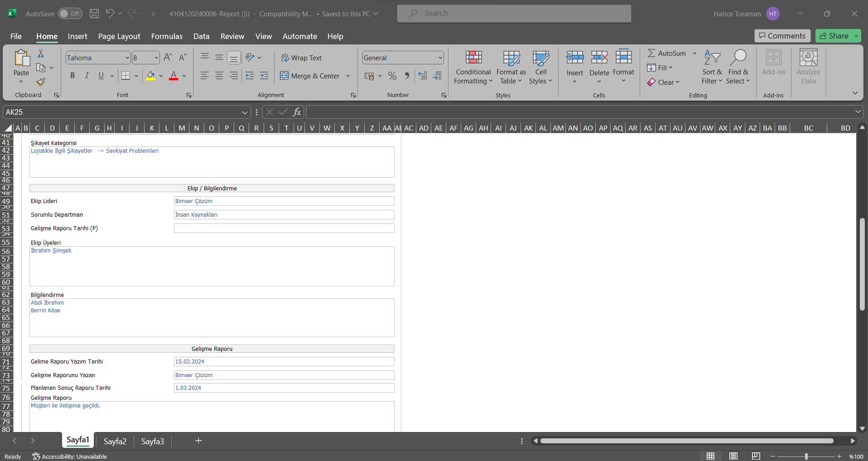Click the Align Right icon
868x461 pixels.
click(x=234, y=76)
